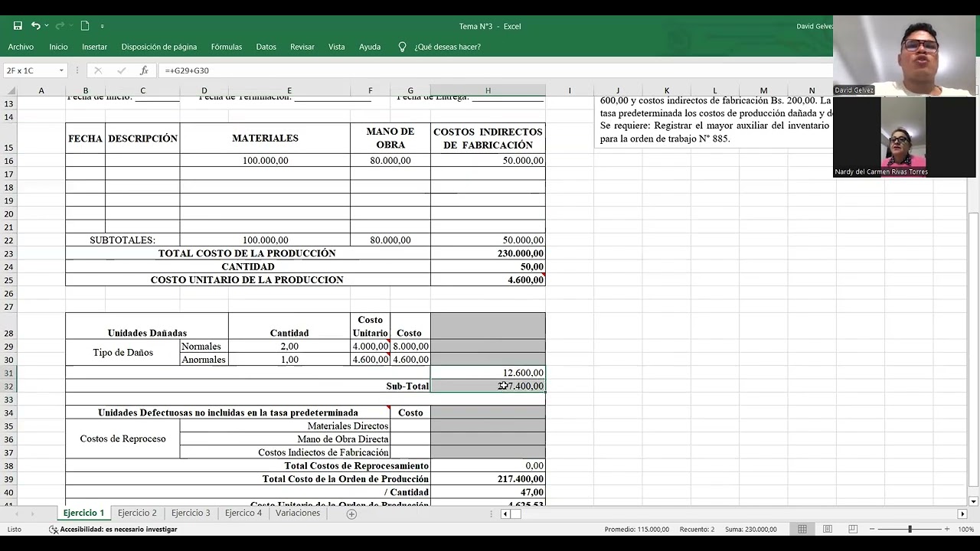Open the Datos ribbon tab
The image size is (980, 551).
(x=266, y=47)
